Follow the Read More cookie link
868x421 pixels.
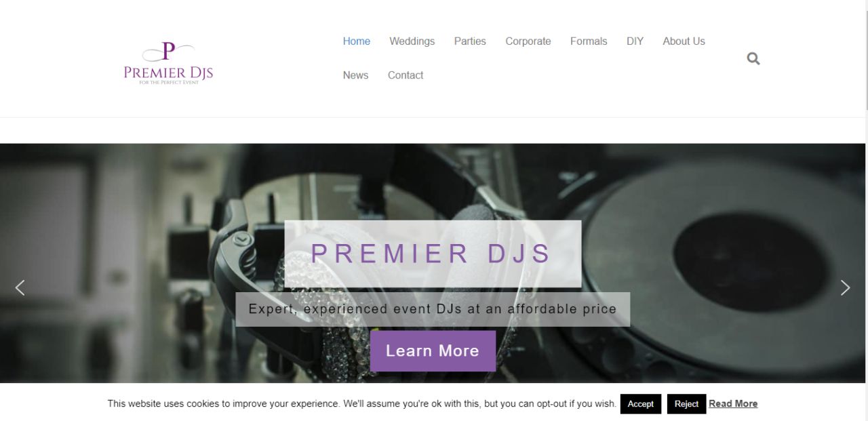tap(733, 403)
